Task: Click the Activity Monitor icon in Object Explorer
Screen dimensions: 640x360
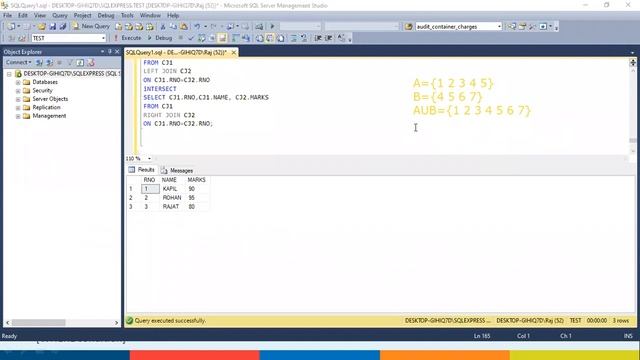Action: pos(91,62)
